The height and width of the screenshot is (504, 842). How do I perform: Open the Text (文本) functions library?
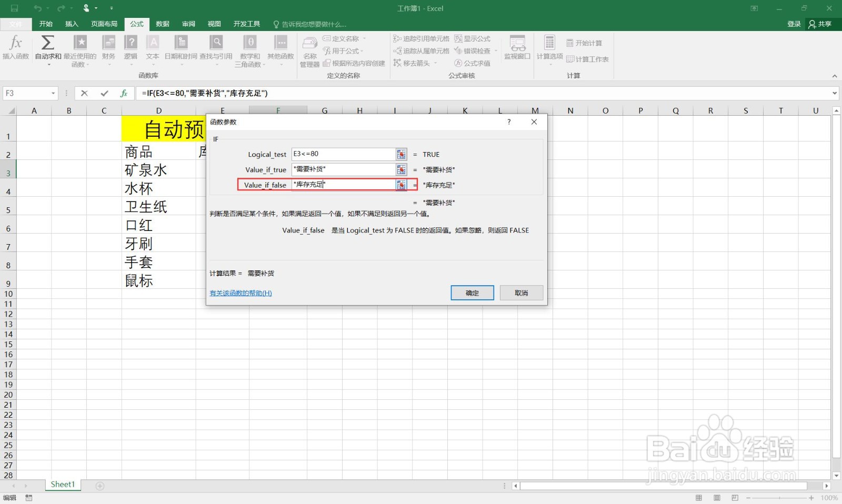pyautogui.click(x=153, y=51)
